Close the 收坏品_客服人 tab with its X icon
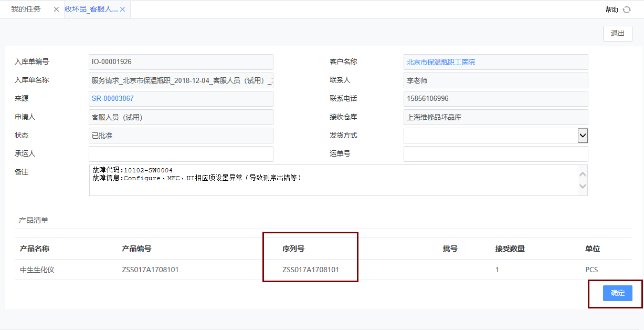The image size is (644, 330). point(122,9)
